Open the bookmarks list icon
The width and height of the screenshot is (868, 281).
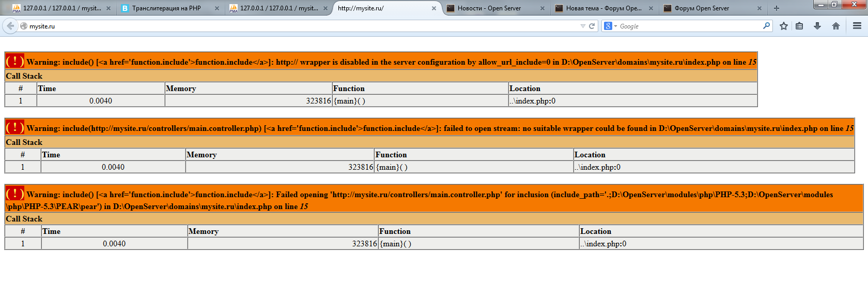click(x=799, y=26)
